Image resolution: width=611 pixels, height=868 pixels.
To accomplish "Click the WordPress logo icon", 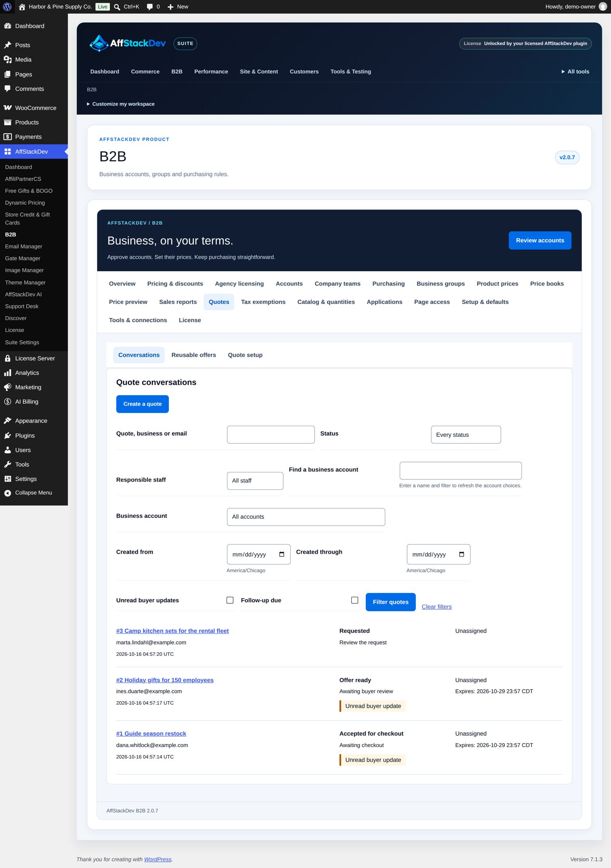I will [x=7, y=7].
